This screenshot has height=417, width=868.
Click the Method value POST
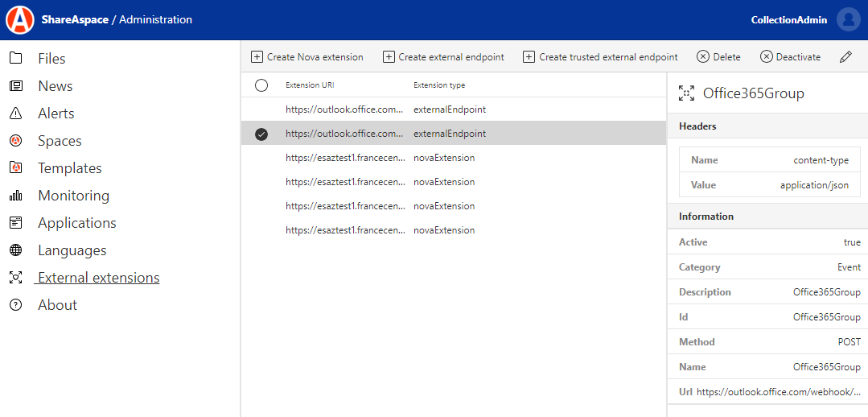[849, 342]
